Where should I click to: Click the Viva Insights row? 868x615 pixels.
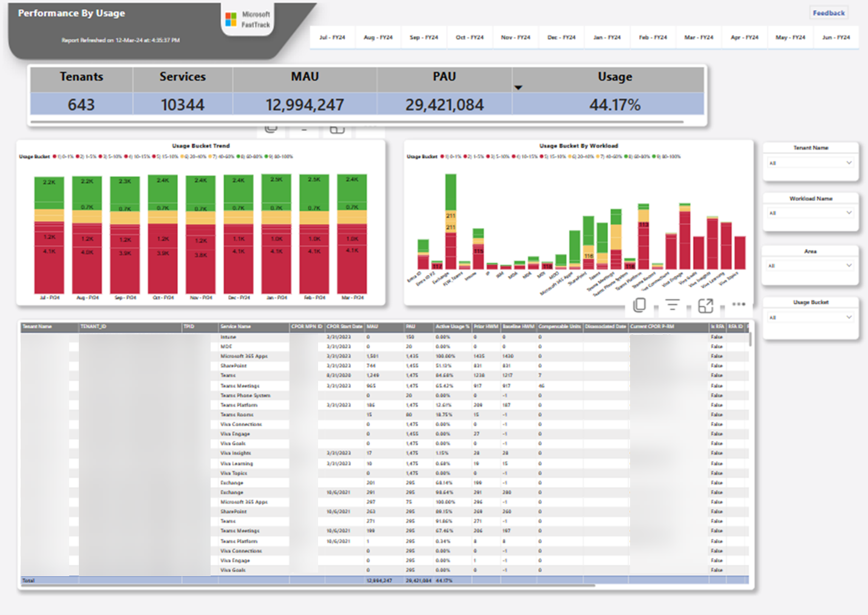[x=384, y=453]
